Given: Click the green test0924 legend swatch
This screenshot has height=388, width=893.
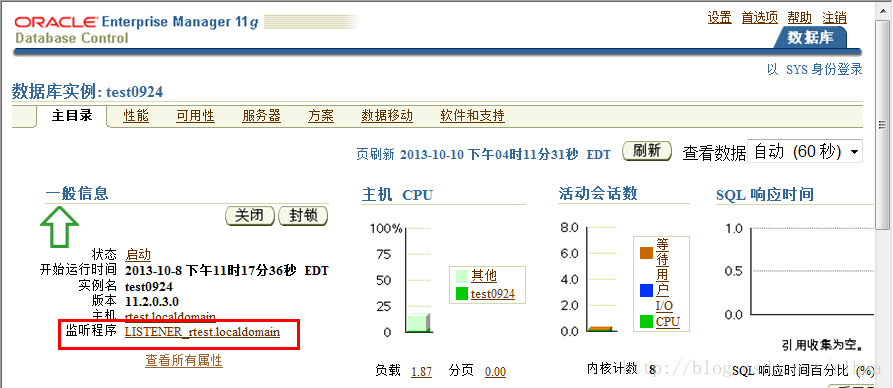Looking at the screenshot, I should coord(461,294).
